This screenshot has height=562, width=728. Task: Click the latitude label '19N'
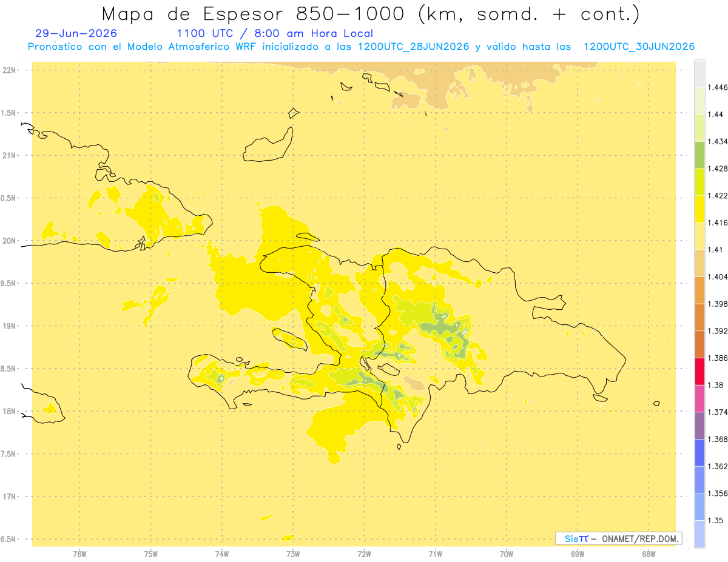9,326
